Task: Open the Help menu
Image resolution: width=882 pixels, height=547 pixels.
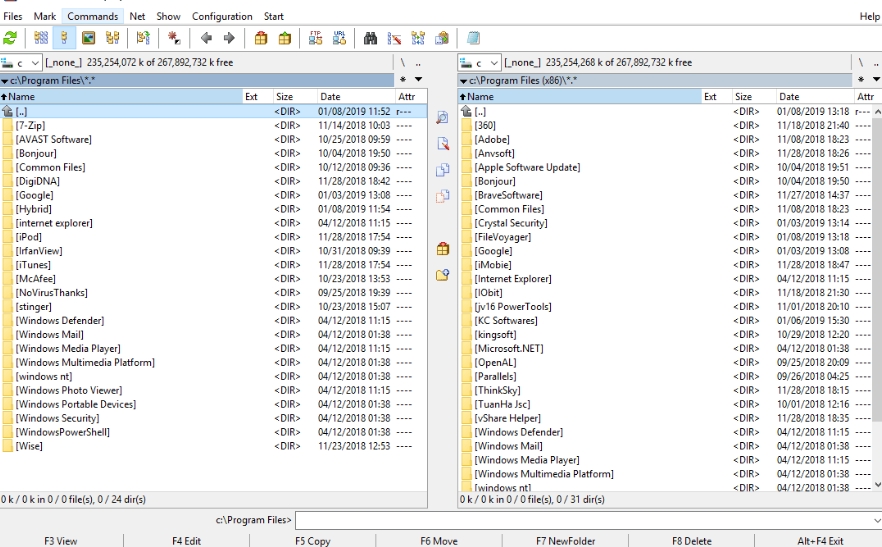Action: [x=869, y=16]
